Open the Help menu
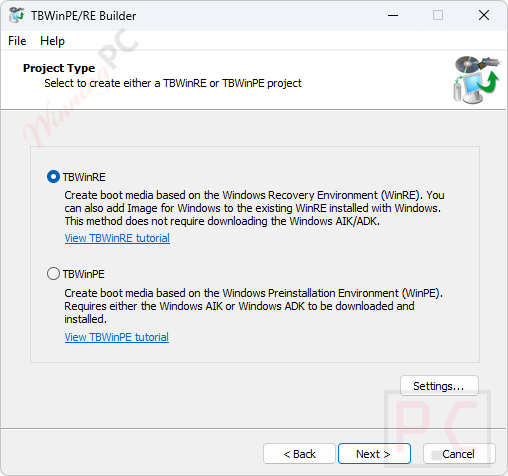 [x=52, y=41]
